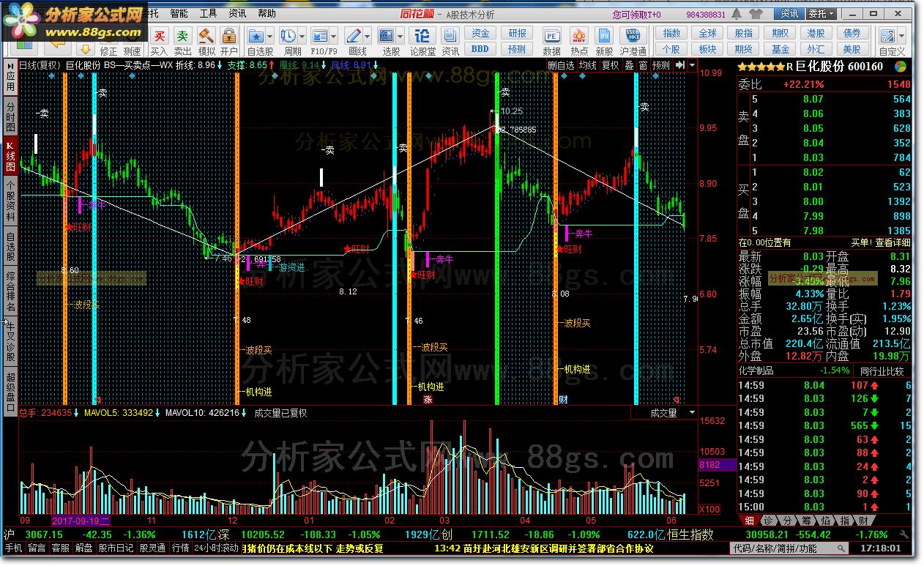This screenshot has width=924, height=566.
Task: Switch to 个股资料 side tab
Action: click(x=10, y=200)
